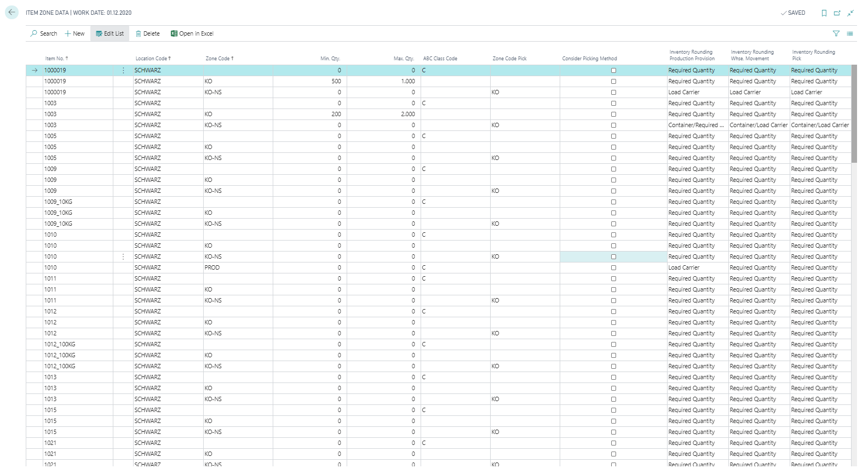
Task: Select the item number 1009_10KG with zone KO
Action: pos(58,213)
